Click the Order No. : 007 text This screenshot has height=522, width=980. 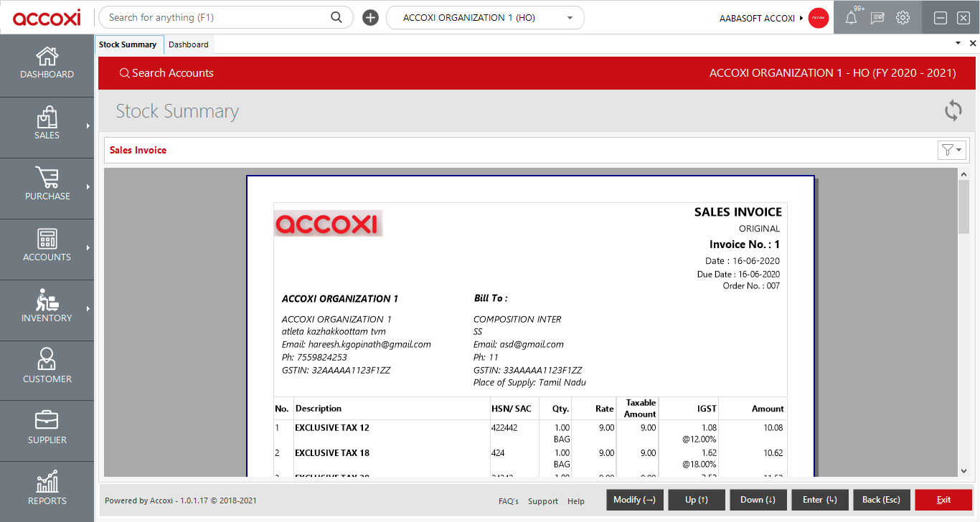(751, 285)
